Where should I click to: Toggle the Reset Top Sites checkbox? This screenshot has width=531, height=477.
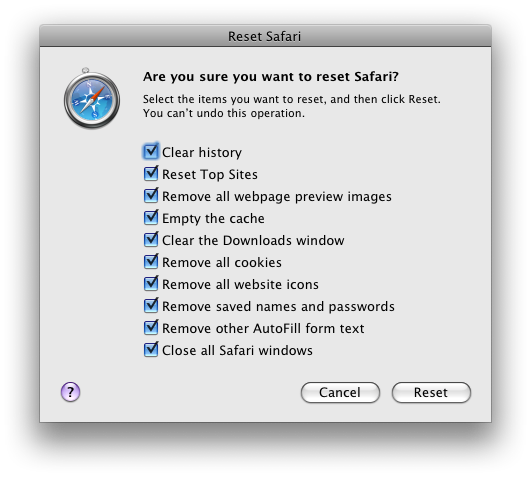pos(151,174)
